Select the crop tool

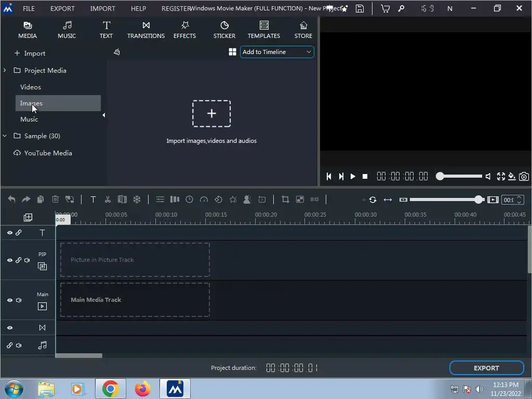[285, 199]
